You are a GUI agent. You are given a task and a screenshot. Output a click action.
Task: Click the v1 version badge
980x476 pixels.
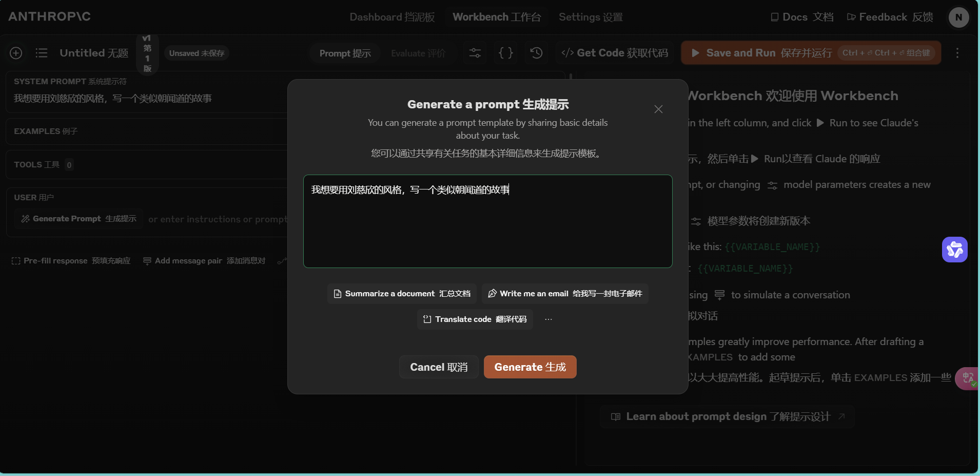tap(147, 53)
